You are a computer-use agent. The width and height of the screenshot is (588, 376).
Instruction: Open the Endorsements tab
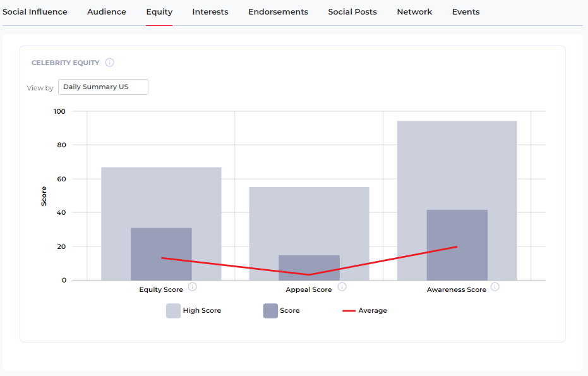[278, 11]
